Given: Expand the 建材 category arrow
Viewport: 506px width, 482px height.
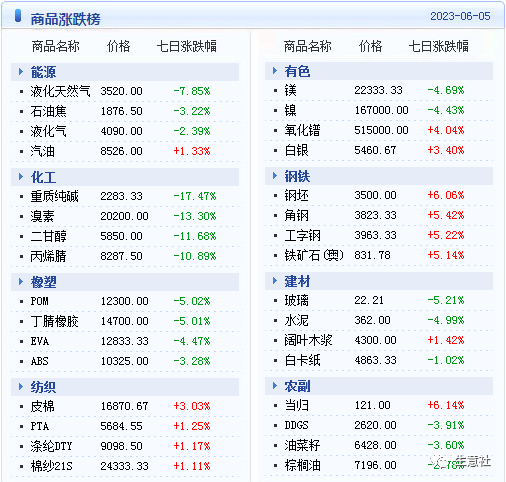Looking at the screenshot, I should click(275, 281).
